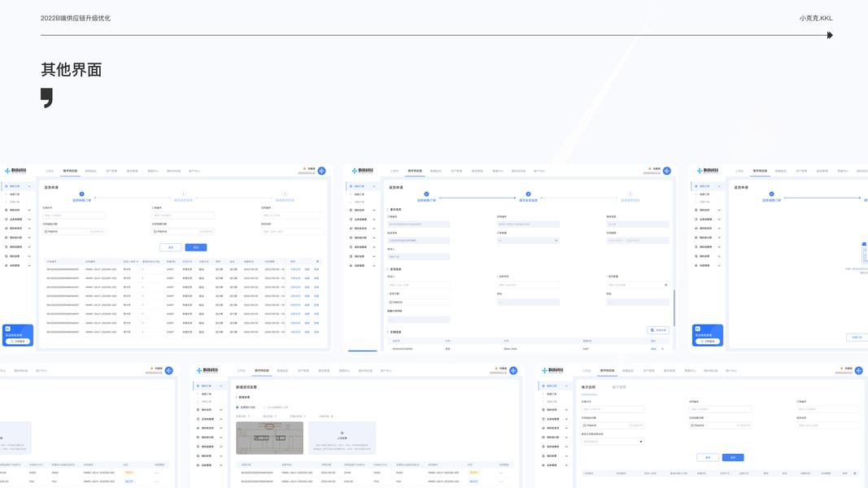Click the calendar icon in first 发货申请 start-date field
Image resolution: width=868 pixels, height=488 pixels.
click(x=46, y=232)
